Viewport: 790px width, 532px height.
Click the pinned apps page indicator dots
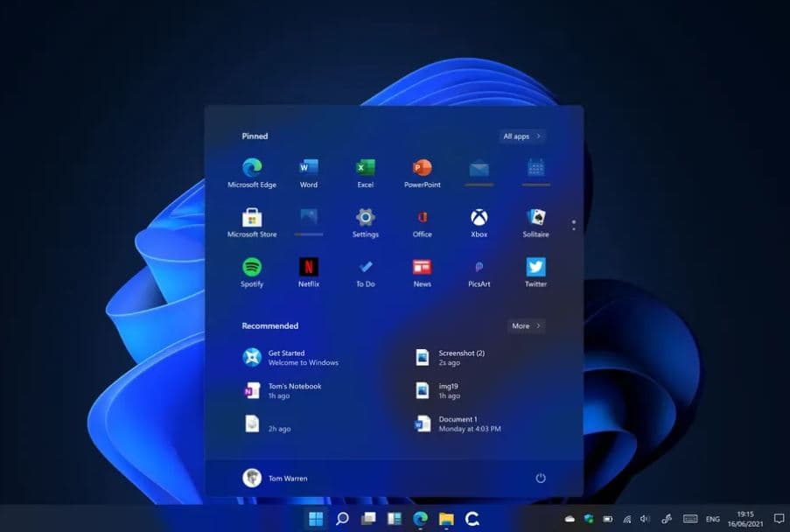click(573, 225)
